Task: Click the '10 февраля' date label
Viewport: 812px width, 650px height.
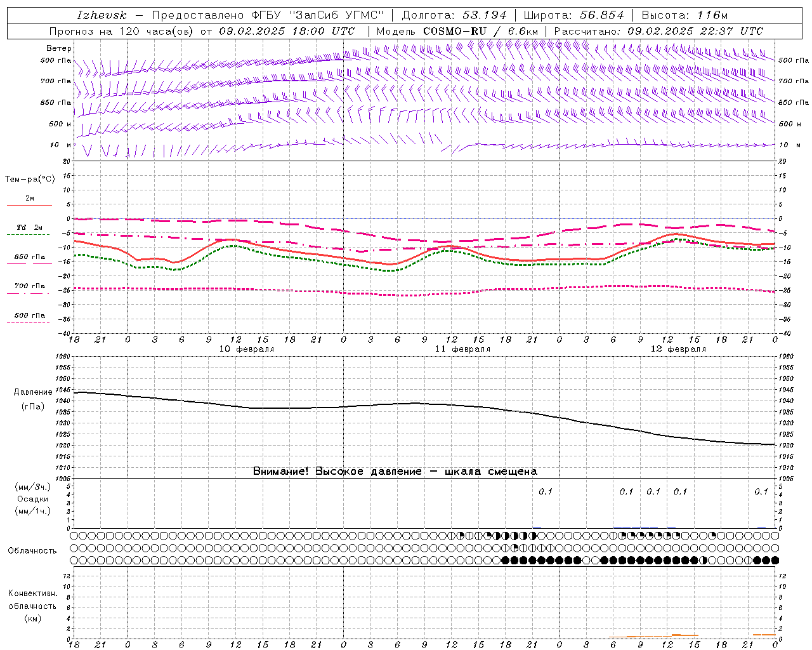Action: [x=247, y=349]
